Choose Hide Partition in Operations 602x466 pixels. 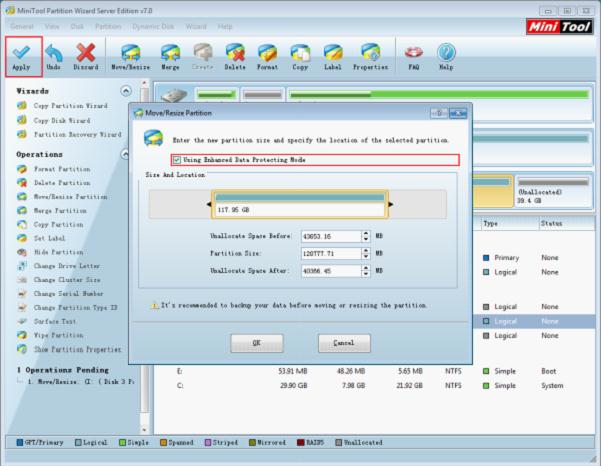[58, 252]
